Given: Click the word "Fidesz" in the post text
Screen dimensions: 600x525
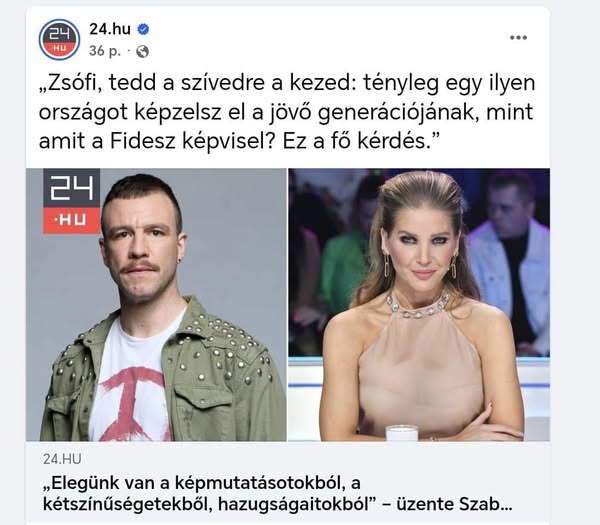Looking at the screenshot, I should (142, 141).
